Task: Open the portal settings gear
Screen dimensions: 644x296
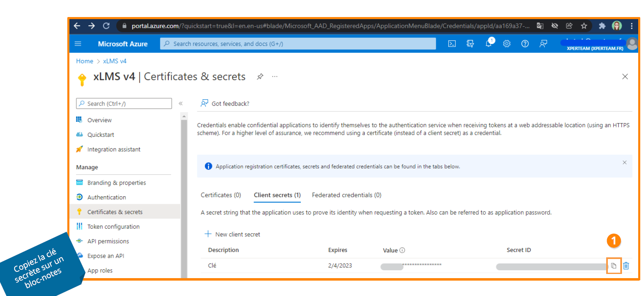Action: [x=506, y=44]
